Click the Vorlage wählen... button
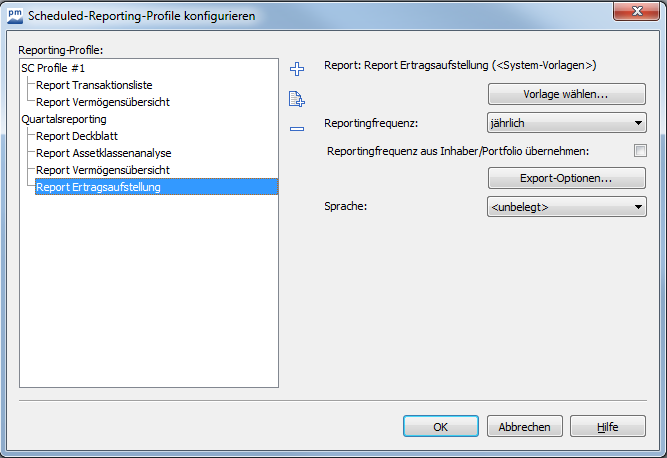667x458 pixels. (567, 95)
